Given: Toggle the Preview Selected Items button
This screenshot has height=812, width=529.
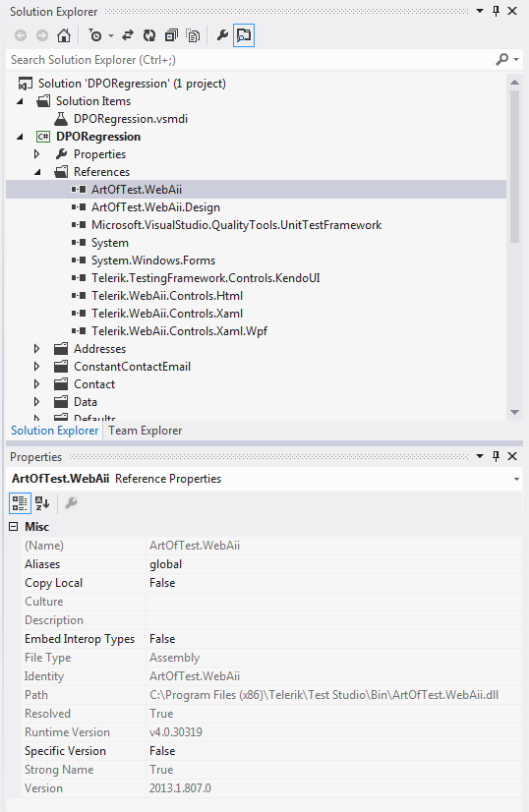Looking at the screenshot, I should pos(244,35).
